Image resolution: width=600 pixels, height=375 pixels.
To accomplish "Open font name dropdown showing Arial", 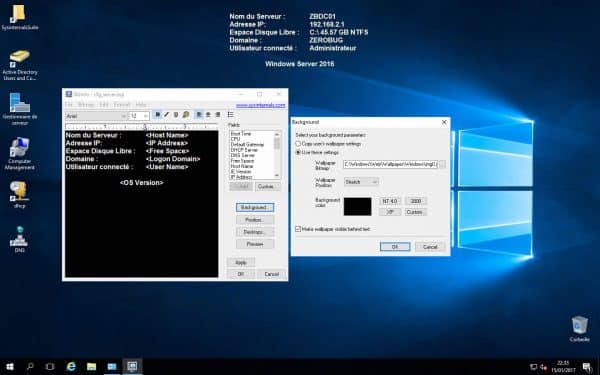I will pyautogui.click(x=96, y=116).
